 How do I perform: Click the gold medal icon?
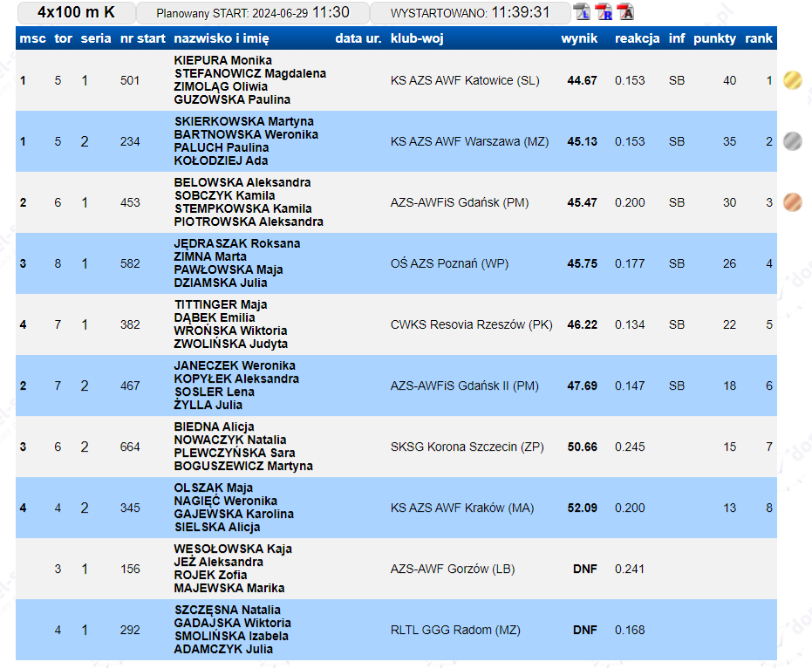pos(793,80)
